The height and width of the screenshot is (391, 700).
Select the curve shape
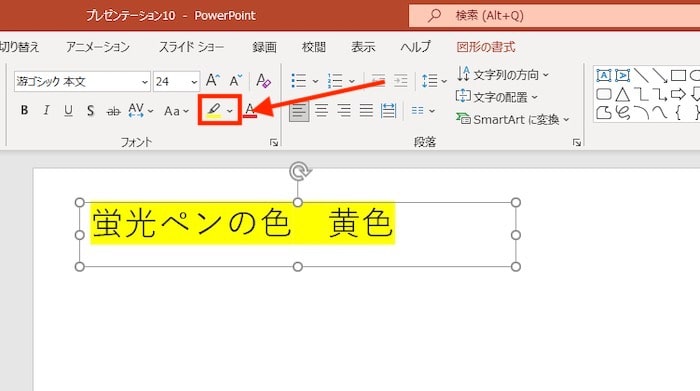point(659,112)
